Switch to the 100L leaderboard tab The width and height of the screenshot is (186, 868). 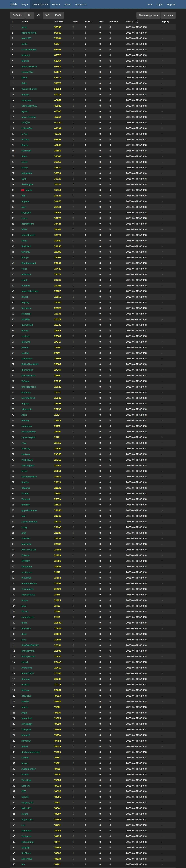pos(48,15)
